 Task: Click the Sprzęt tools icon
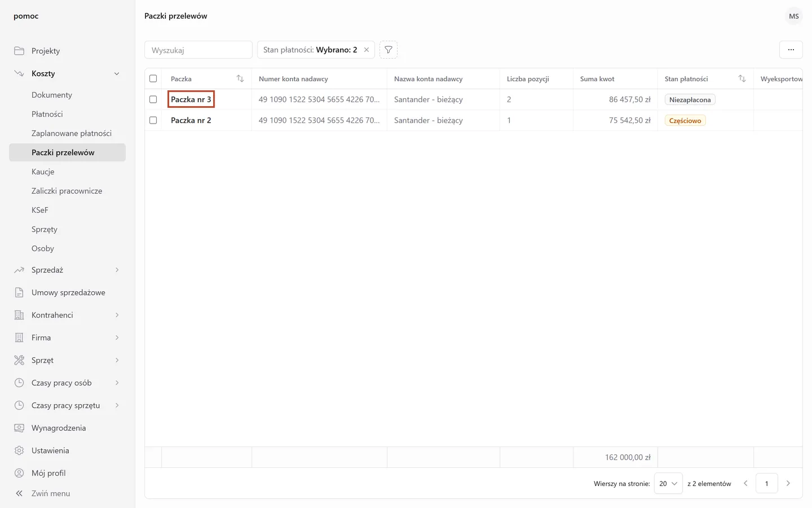[x=19, y=360]
